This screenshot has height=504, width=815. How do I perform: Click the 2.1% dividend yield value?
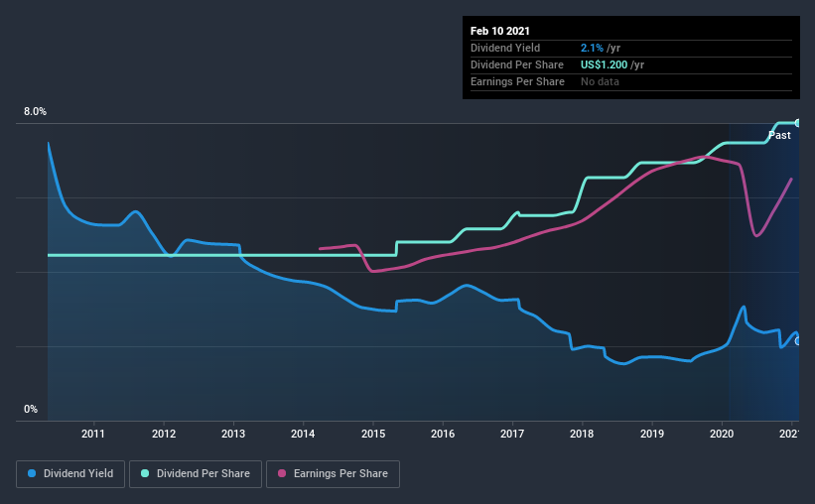pyautogui.click(x=592, y=48)
